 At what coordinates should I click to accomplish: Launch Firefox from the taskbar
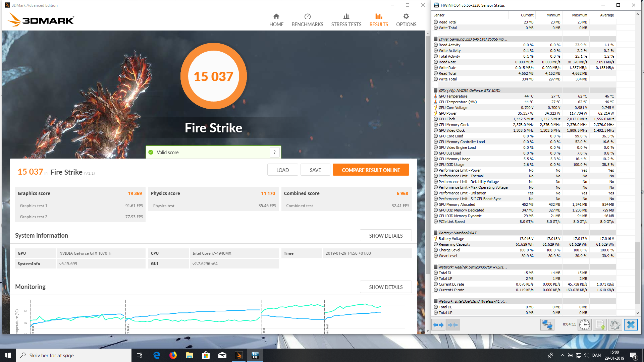tap(173, 355)
